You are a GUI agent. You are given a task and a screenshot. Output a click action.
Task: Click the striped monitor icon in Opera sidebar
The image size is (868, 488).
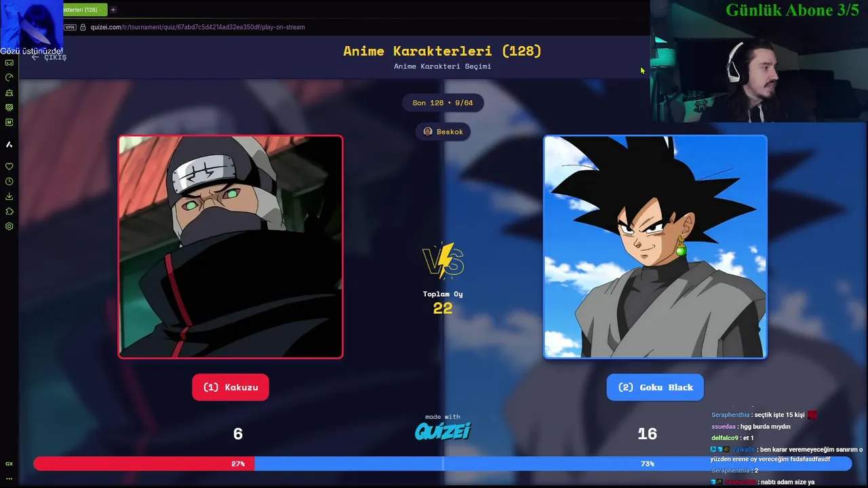tap(9, 107)
